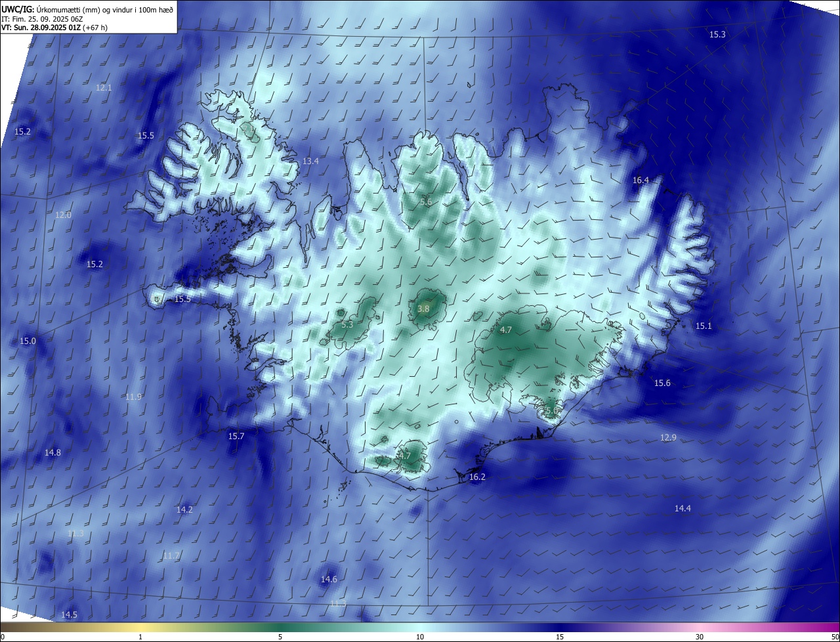The image size is (840, 642).
Task: Click the 3.8 value on the glacier
Action: (x=423, y=309)
